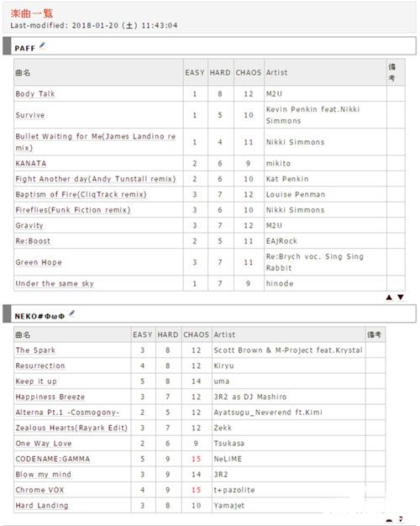Select the Under the same sky link
Image resolution: width=420 pixels, height=526 pixels.
pos(55,283)
